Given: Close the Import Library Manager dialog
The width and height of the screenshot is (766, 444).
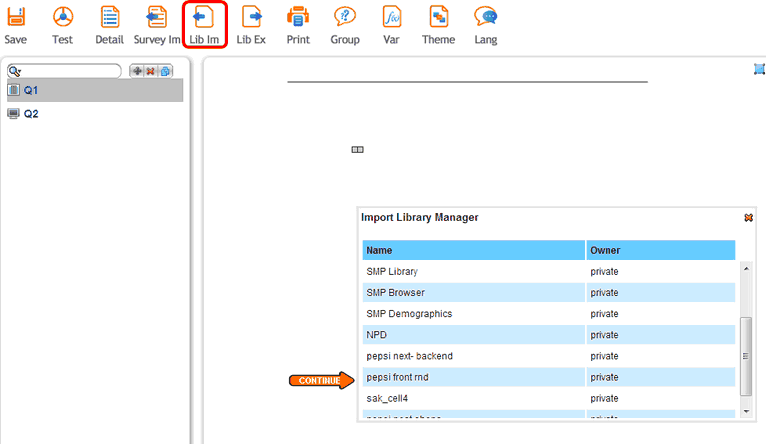Looking at the screenshot, I should (748, 218).
